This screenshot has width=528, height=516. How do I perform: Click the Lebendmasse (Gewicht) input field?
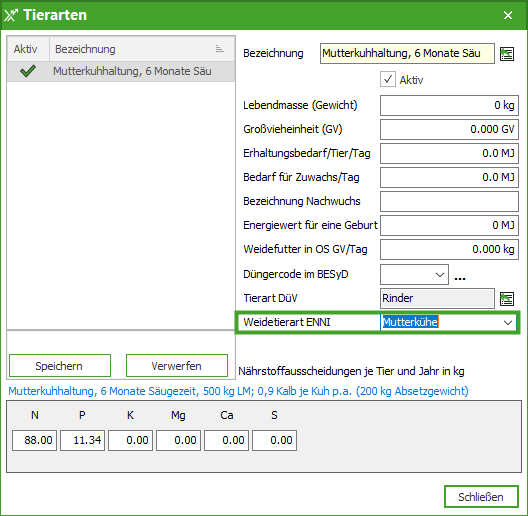point(449,105)
